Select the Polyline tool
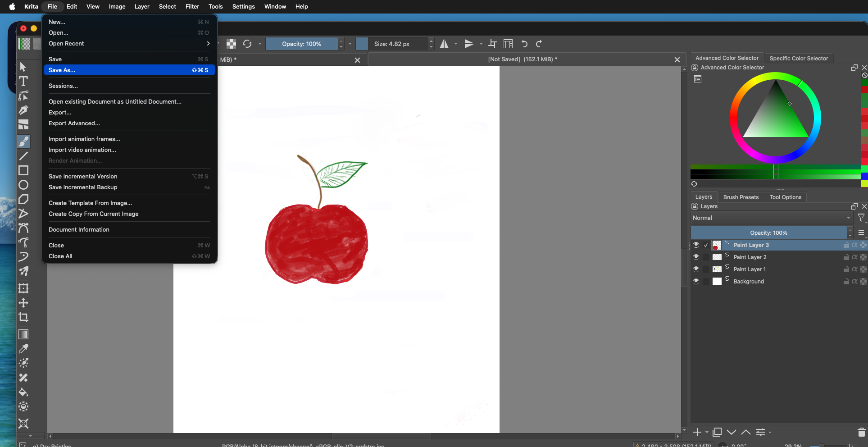This screenshot has height=447, width=868. (x=23, y=214)
